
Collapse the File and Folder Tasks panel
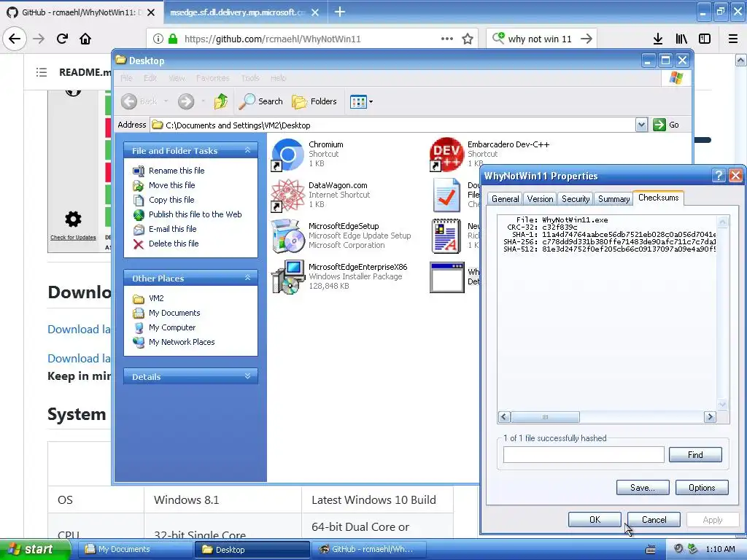248,150
